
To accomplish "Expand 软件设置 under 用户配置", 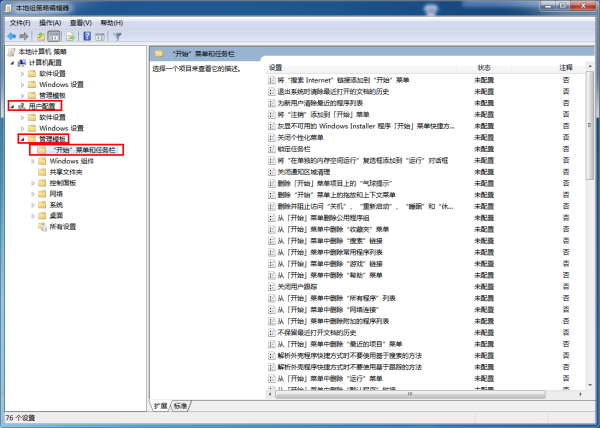I will click(x=22, y=117).
